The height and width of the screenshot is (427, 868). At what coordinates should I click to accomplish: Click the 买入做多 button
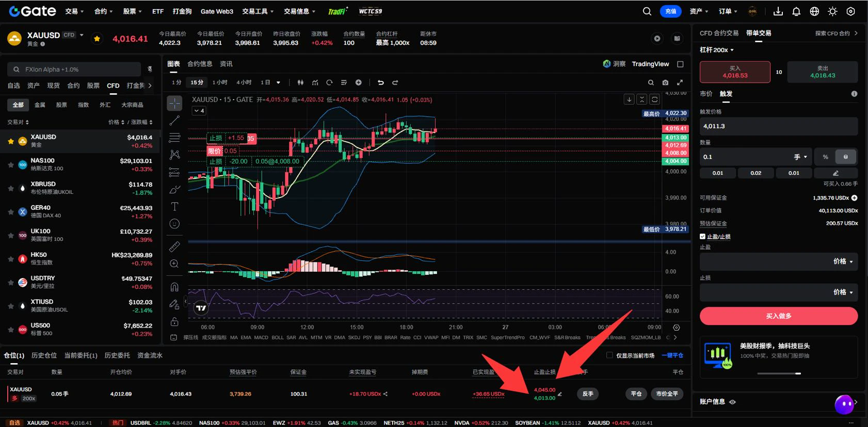[x=778, y=316]
